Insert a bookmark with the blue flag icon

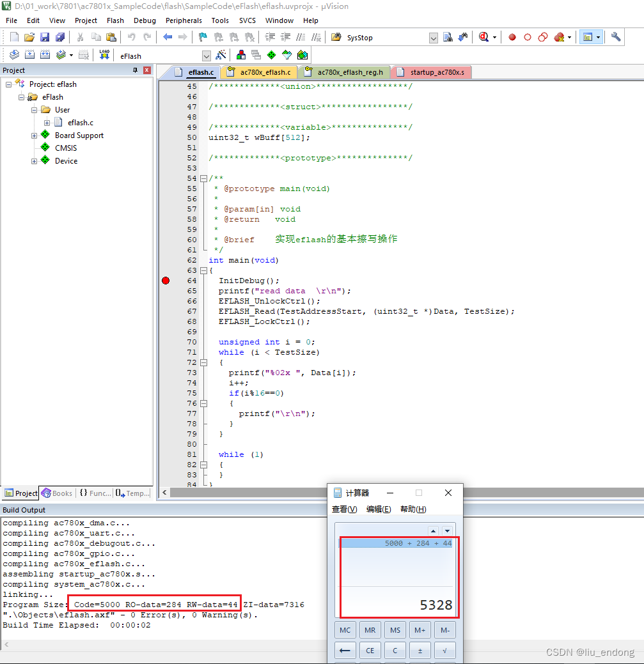[x=203, y=37]
